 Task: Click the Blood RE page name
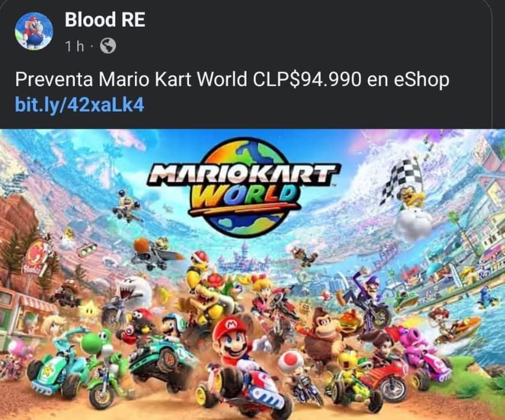click(105, 20)
